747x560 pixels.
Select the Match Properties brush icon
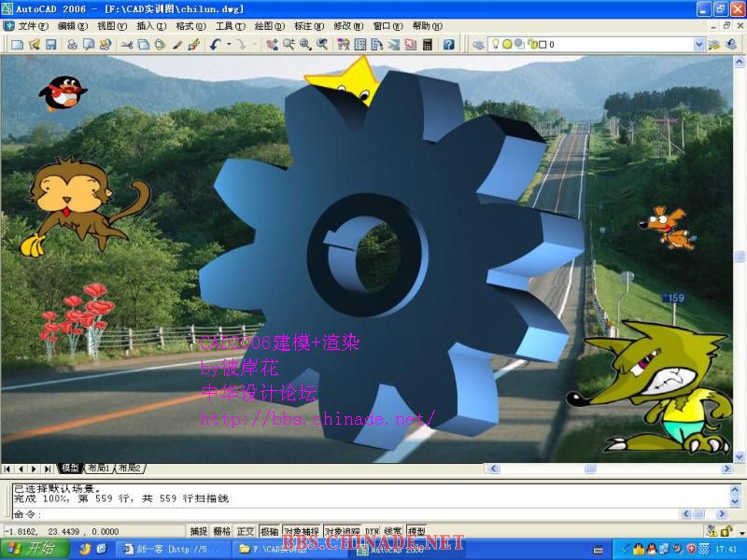tap(176, 44)
